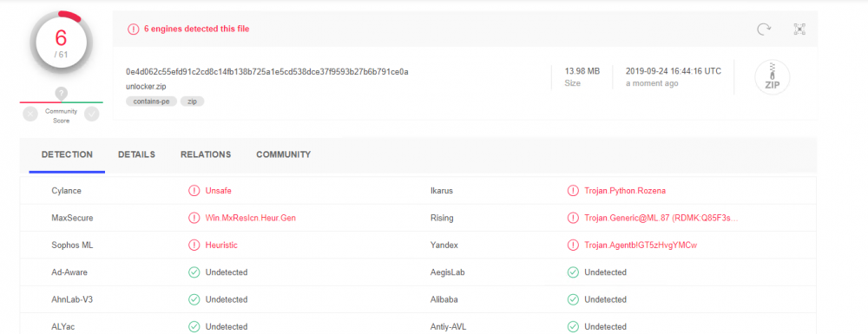This screenshot has height=334, width=868.
Task: Click alert icon beside '6 engines detected this file'
Action: 133,29
